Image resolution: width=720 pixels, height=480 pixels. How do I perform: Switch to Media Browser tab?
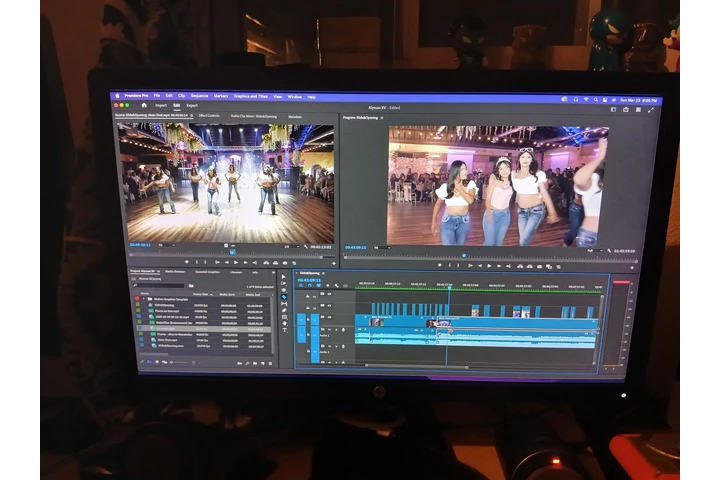click(x=175, y=271)
